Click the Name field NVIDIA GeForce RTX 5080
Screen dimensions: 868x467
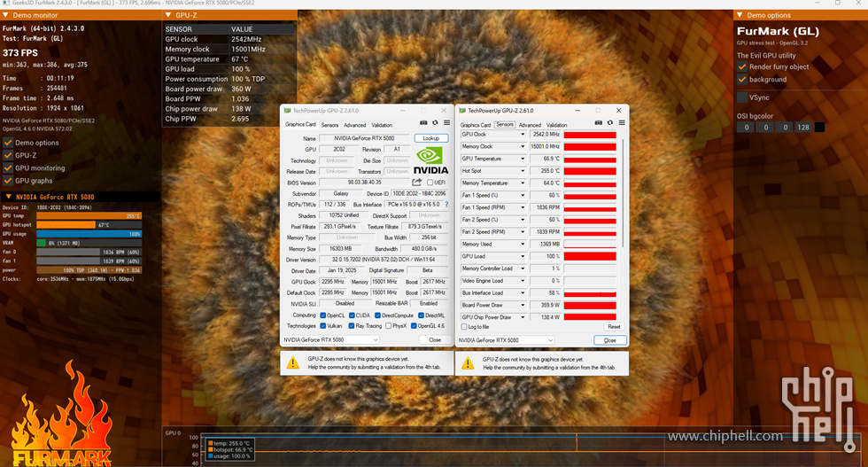click(364, 138)
